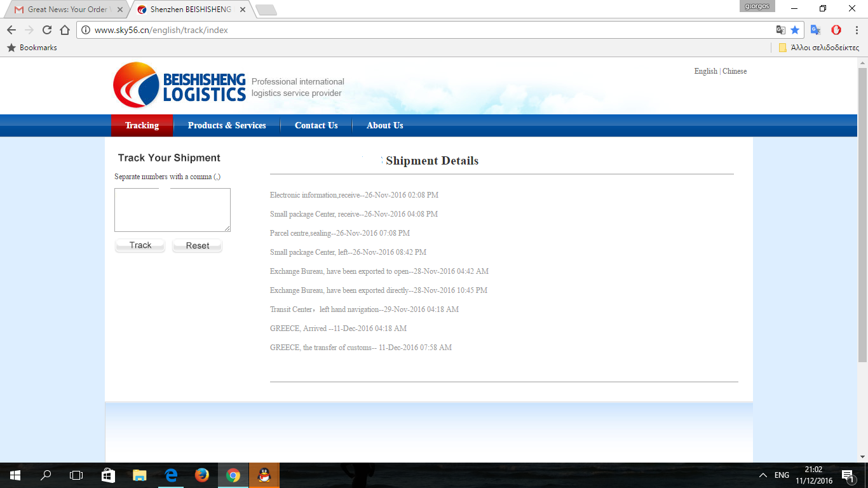Screen dimensions: 868x488
Task: Launch the Windows Store from taskbar
Action: click(108, 475)
